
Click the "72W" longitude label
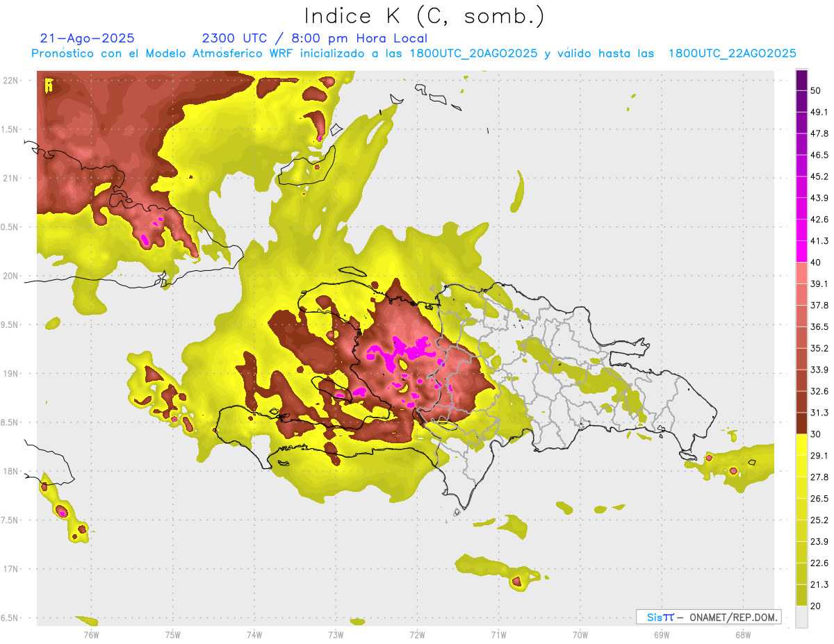pyautogui.click(x=417, y=634)
